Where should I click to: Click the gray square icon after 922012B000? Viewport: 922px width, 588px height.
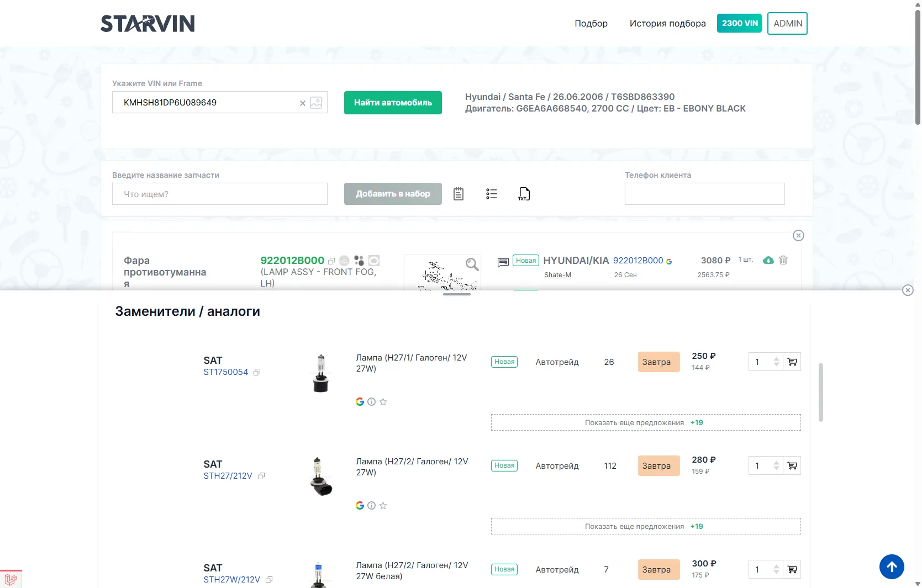tap(374, 261)
